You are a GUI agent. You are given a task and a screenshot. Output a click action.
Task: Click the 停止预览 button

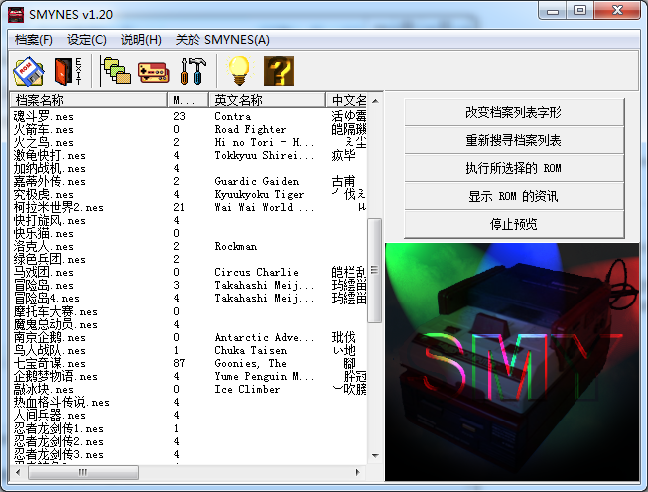tap(514, 224)
